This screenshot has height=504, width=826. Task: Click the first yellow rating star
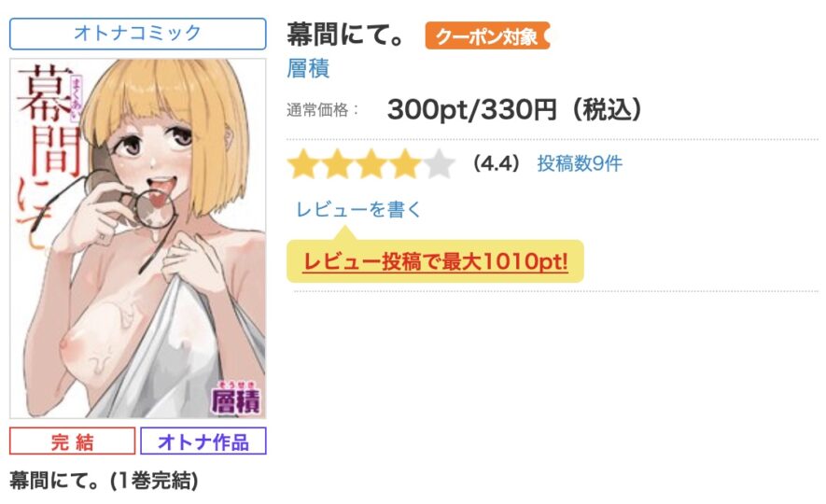click(x=304, y=163)
